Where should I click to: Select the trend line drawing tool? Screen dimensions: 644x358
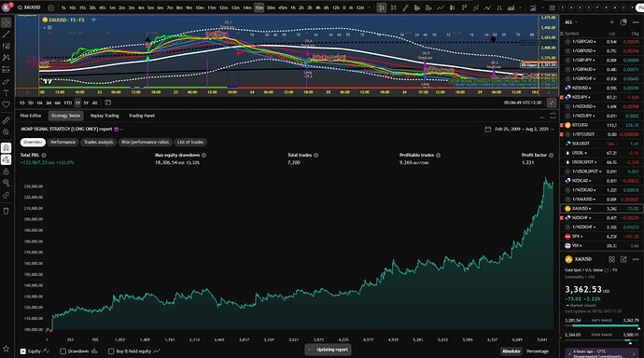[7, 34]
